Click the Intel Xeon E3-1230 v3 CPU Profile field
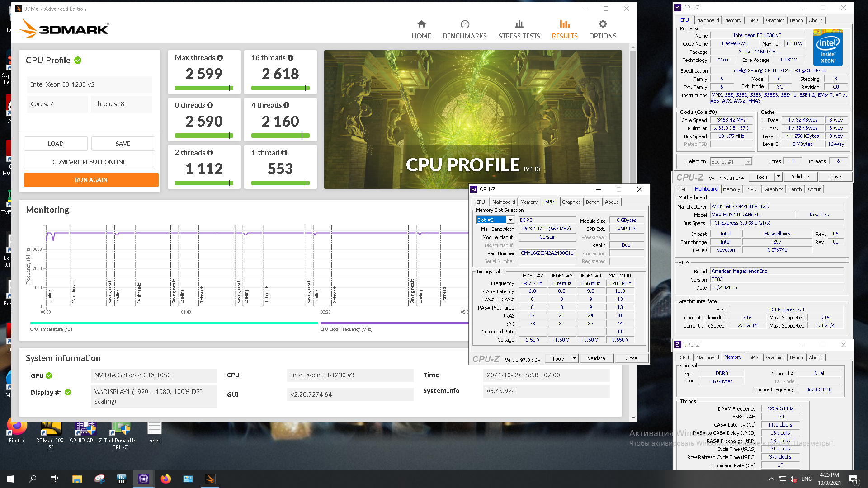Screen dimensions: 868x488 pos(90,84)
